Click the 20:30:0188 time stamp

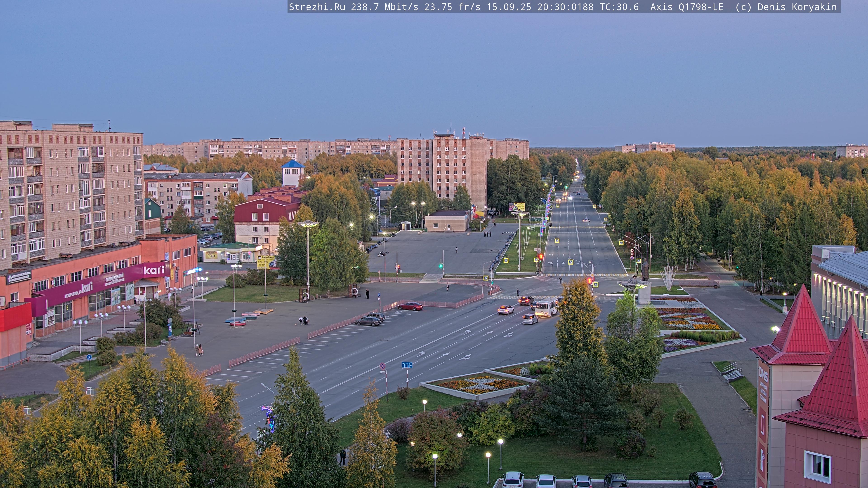click(x=565, y=7)
